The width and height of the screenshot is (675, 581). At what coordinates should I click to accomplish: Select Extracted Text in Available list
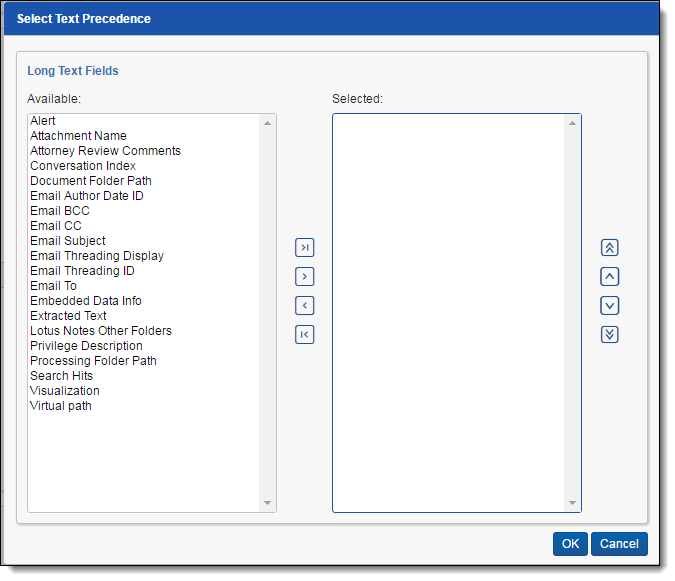coord(68,316)
